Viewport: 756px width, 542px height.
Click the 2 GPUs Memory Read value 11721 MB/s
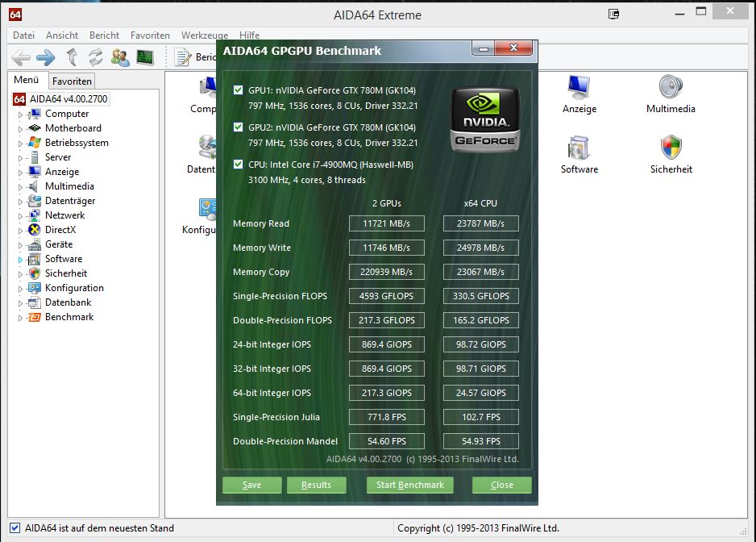387,223
